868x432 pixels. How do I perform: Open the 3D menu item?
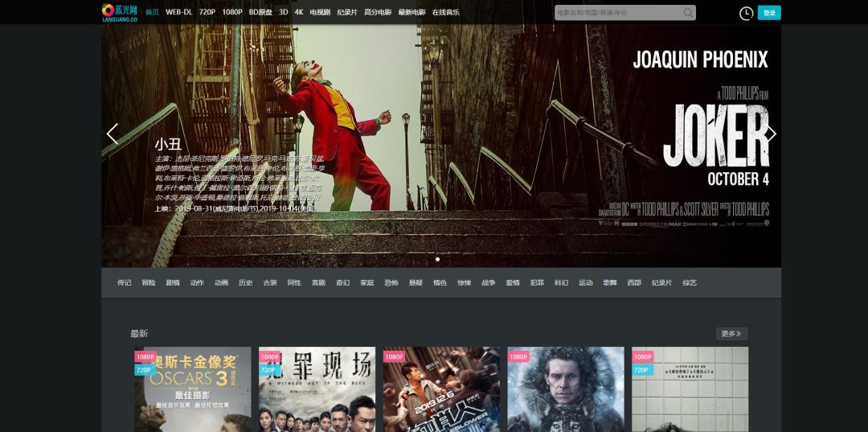pyautogui.click(x=284, y=12)
